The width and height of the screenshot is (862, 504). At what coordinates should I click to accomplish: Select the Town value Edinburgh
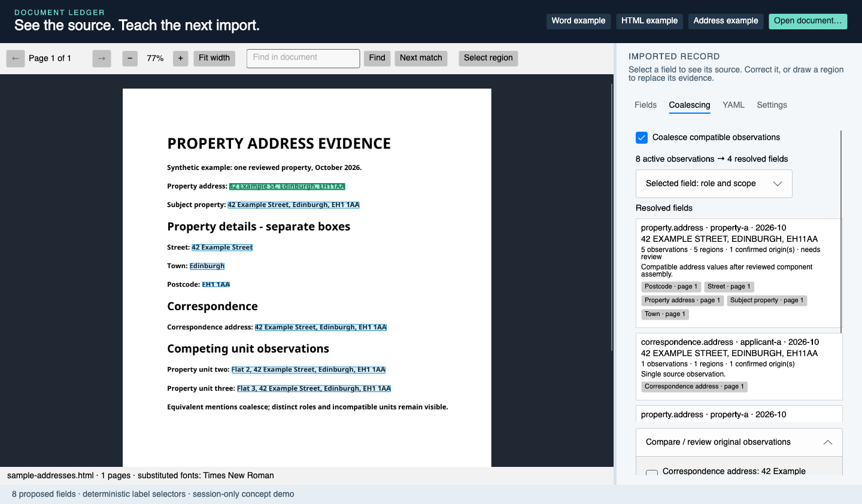point(207,266)
